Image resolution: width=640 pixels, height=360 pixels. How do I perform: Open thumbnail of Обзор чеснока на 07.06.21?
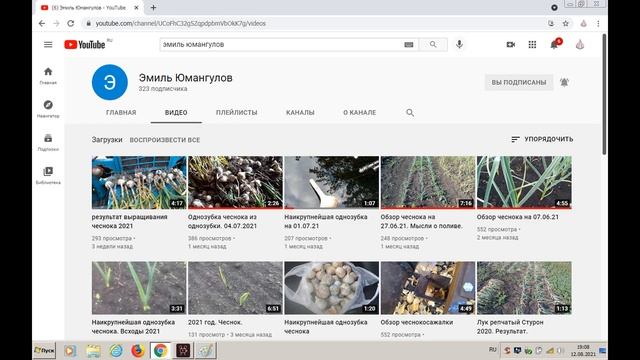pyautogui.click(x=524, y=182)
